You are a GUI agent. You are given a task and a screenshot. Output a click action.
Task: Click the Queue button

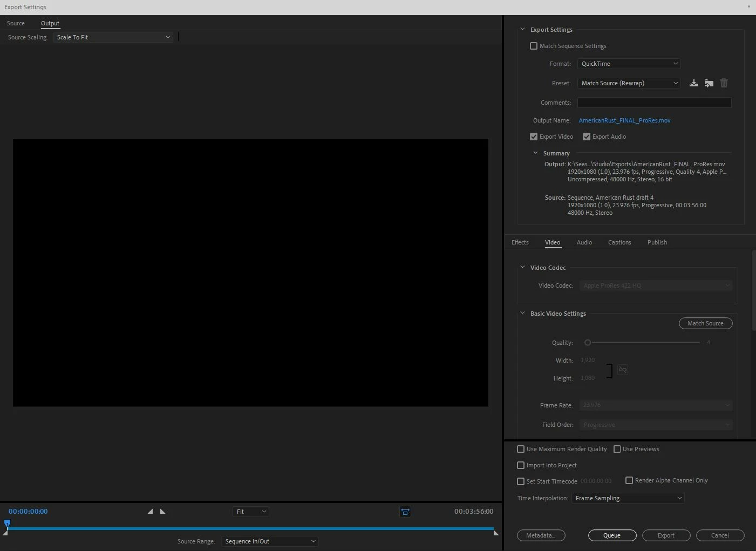pos(612,535)
